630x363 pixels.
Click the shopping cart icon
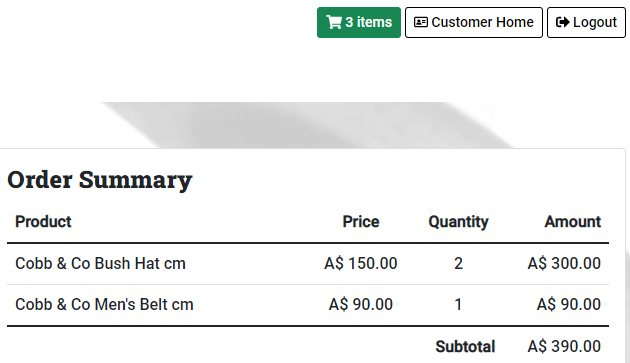click(x=334, y=22)
